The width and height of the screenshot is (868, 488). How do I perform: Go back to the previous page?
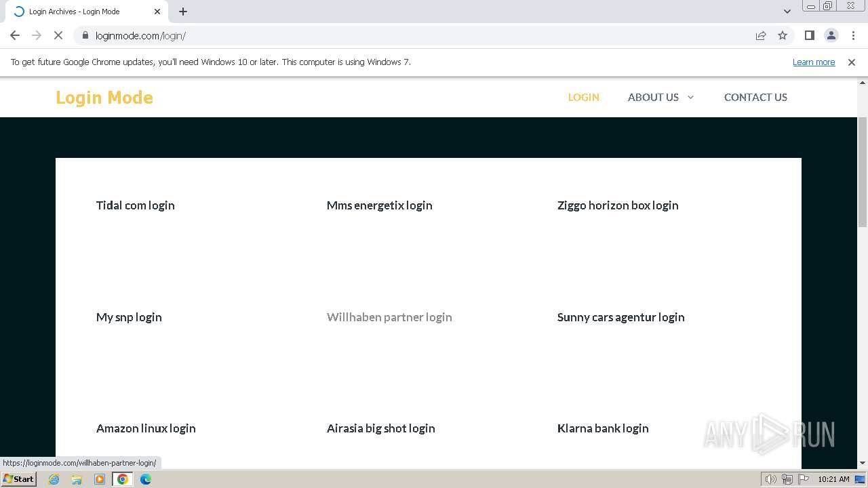coord(15,35)
